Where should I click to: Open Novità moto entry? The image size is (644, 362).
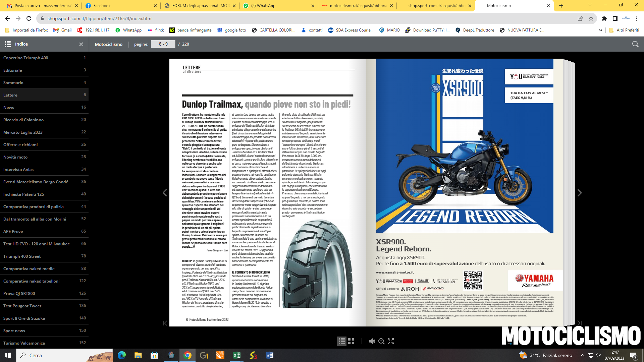tap(44, 157)
